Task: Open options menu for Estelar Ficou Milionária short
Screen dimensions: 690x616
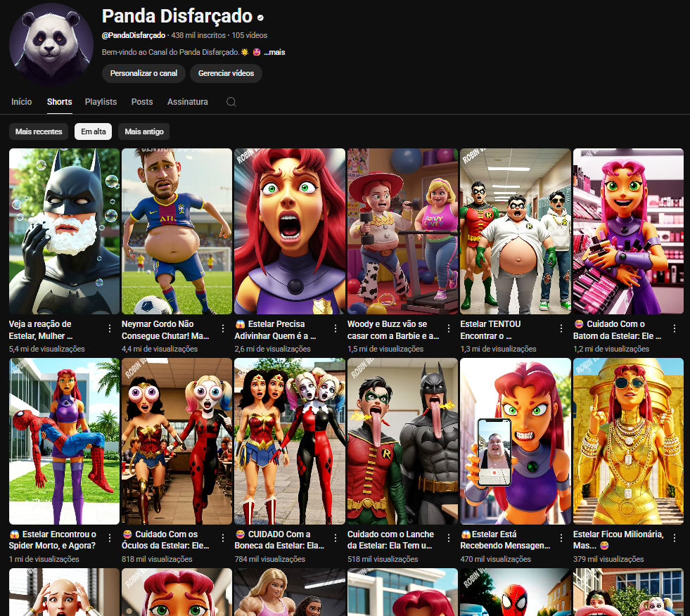Action: coord(674,538)
